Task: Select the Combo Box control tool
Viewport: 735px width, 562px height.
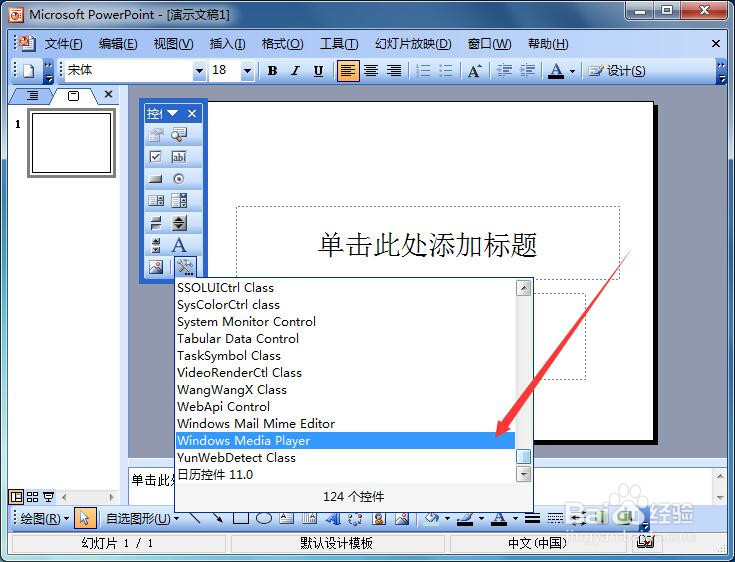Action: (179, 201)
